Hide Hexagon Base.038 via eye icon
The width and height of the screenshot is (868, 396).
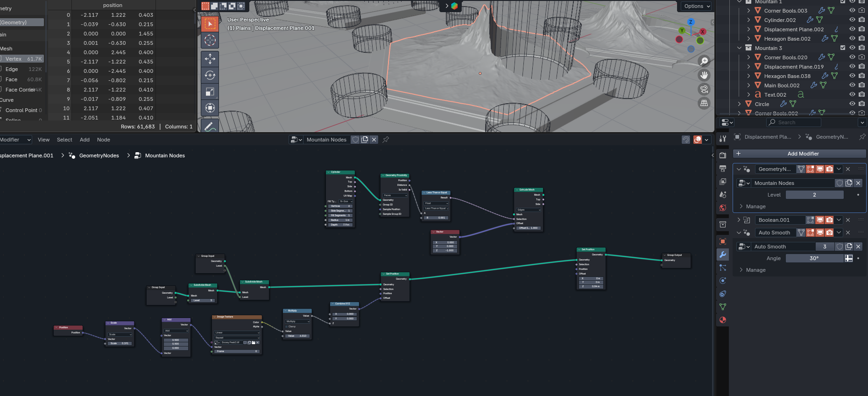pos(852,76)
